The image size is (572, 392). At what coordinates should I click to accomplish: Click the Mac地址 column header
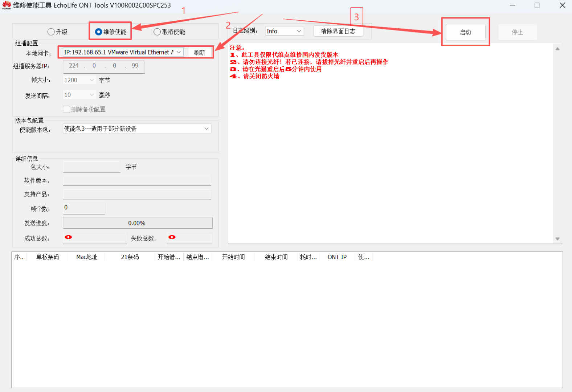pyautogui.click(x=87, y=257)
